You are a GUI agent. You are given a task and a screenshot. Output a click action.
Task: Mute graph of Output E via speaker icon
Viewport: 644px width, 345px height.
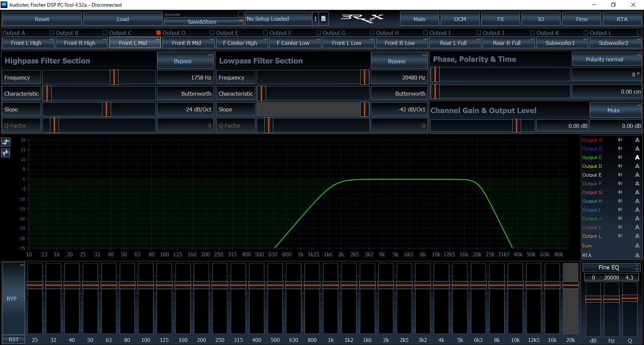tap(620, 175)
